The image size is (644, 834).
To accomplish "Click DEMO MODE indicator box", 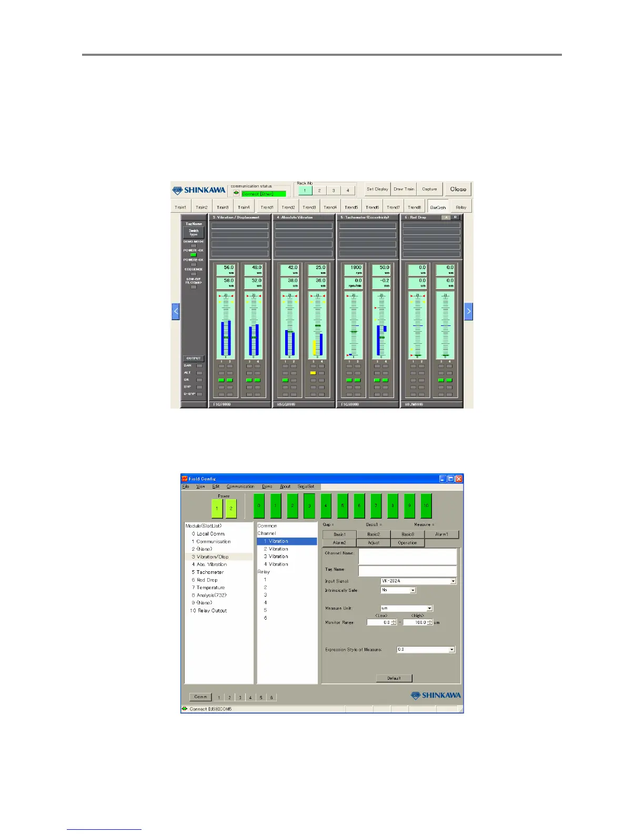I will (x=193, y=246).
